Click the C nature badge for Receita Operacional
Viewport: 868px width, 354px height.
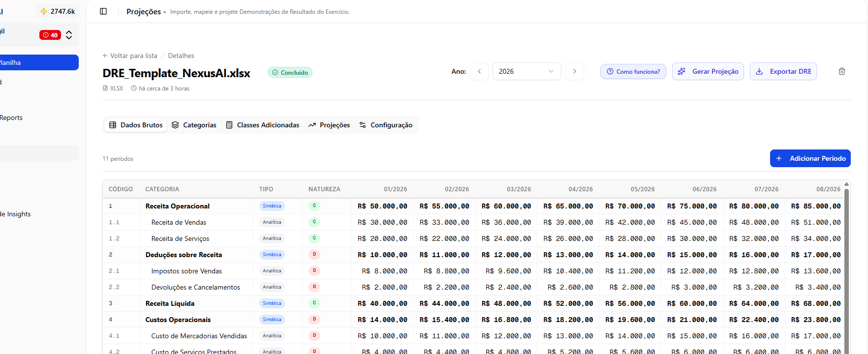pos(314,206)
